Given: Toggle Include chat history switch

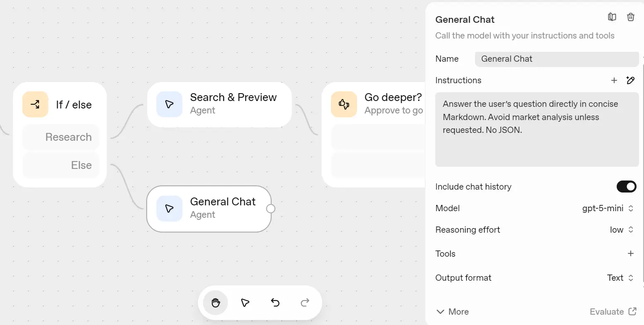Looking at the screenshot, I should pos(626,187).
